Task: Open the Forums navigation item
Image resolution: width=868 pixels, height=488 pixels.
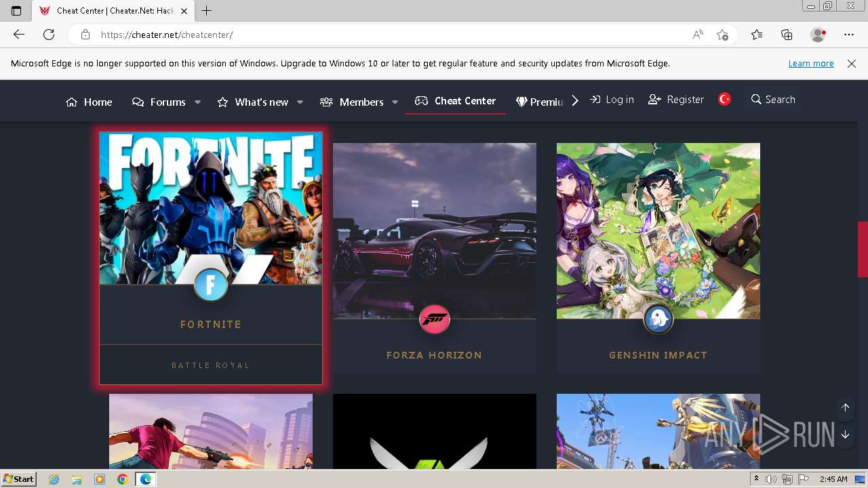Action: 159,102
